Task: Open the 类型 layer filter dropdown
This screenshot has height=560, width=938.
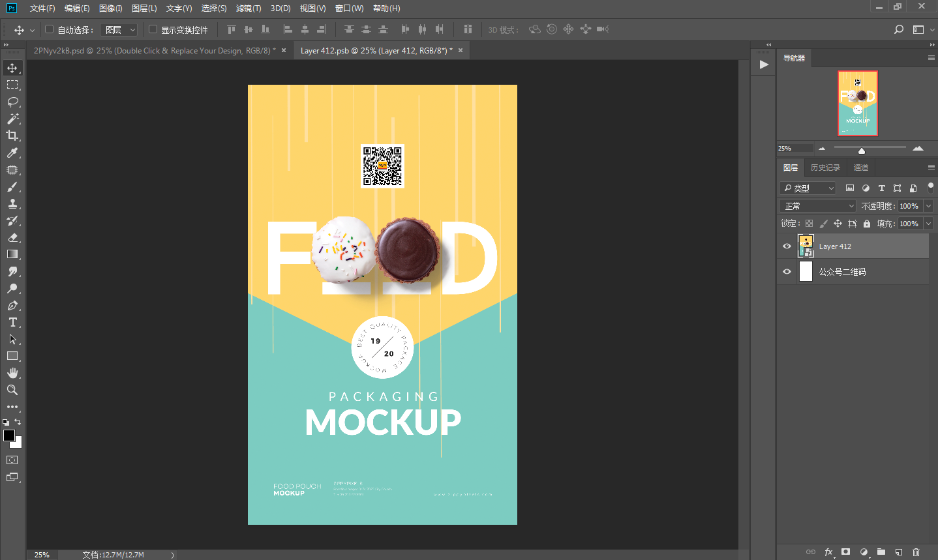Action: coord(808,188)
